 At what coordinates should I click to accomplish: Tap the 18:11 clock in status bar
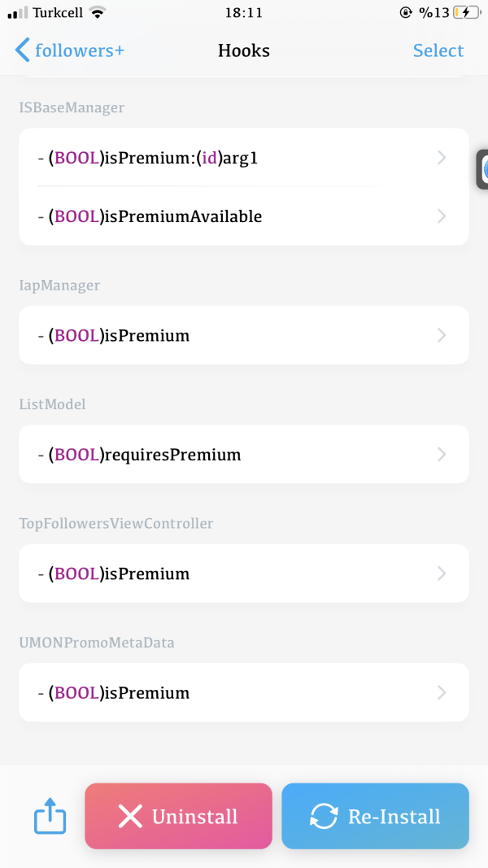point(243,12)
